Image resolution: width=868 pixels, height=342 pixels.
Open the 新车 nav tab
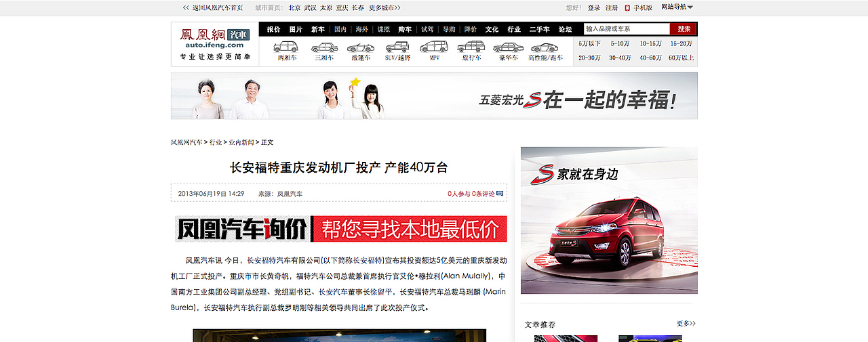coord(318,29)
